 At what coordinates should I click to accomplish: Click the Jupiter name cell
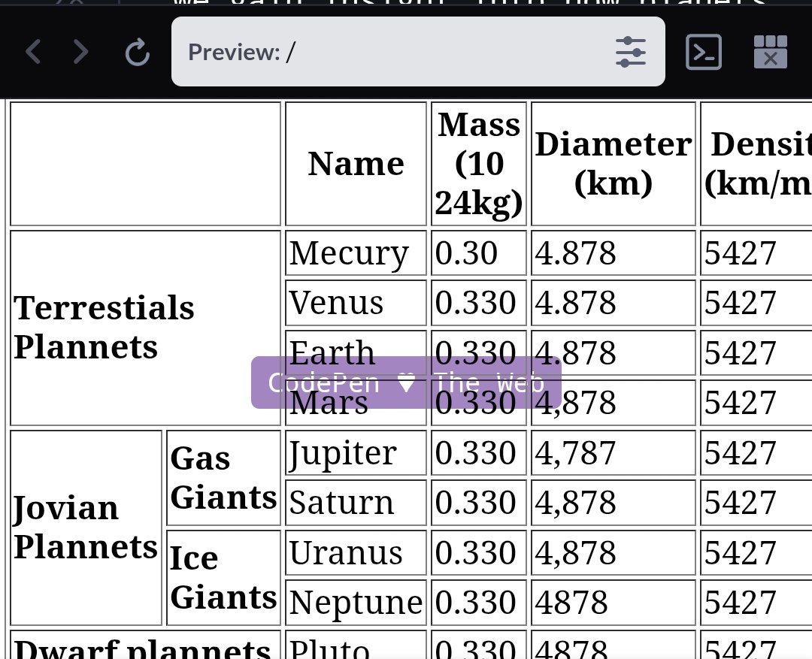356,453
